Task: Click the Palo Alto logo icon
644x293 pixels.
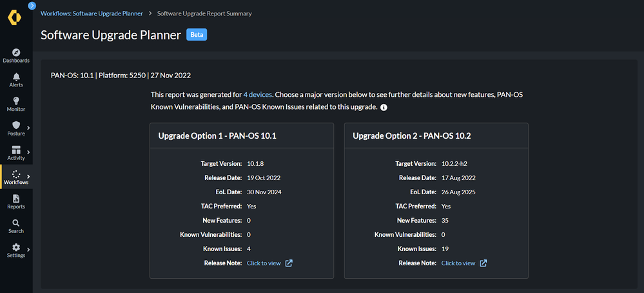Action: 14,18
